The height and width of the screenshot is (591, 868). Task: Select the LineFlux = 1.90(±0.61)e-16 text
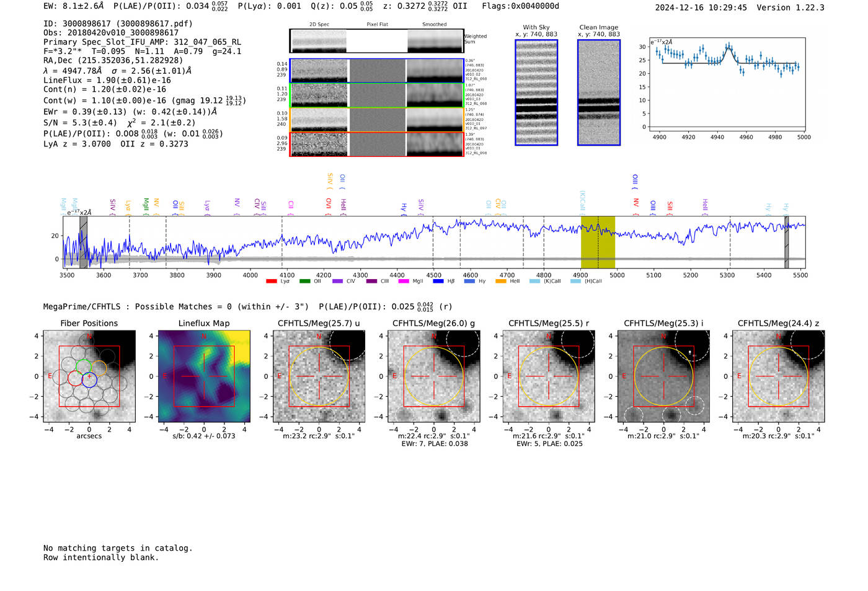point(107,80)
